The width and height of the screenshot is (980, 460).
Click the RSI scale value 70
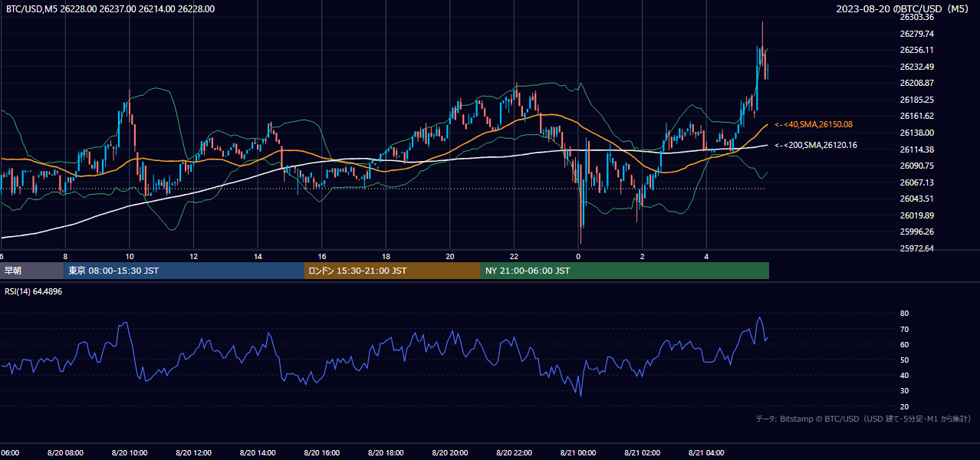(x=904, y=329)
